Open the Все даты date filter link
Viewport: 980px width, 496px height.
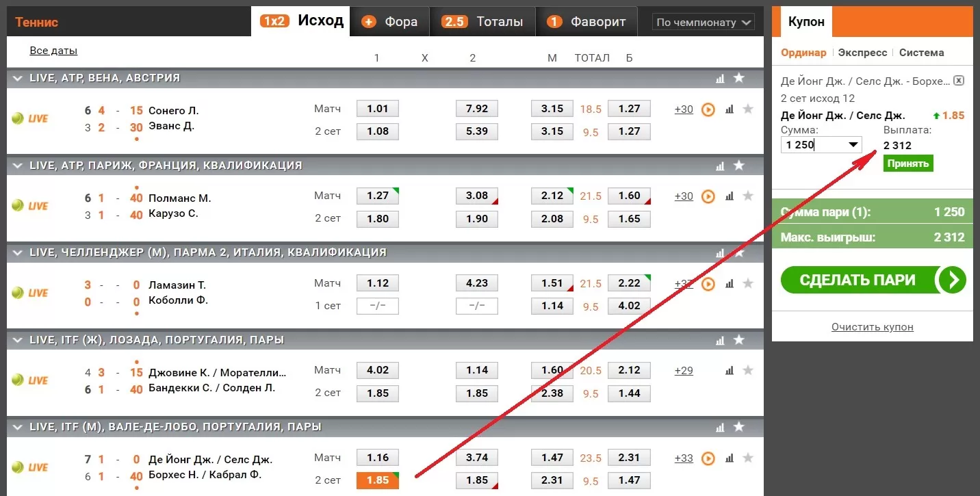pyautogui.click(x=53, y=51)
